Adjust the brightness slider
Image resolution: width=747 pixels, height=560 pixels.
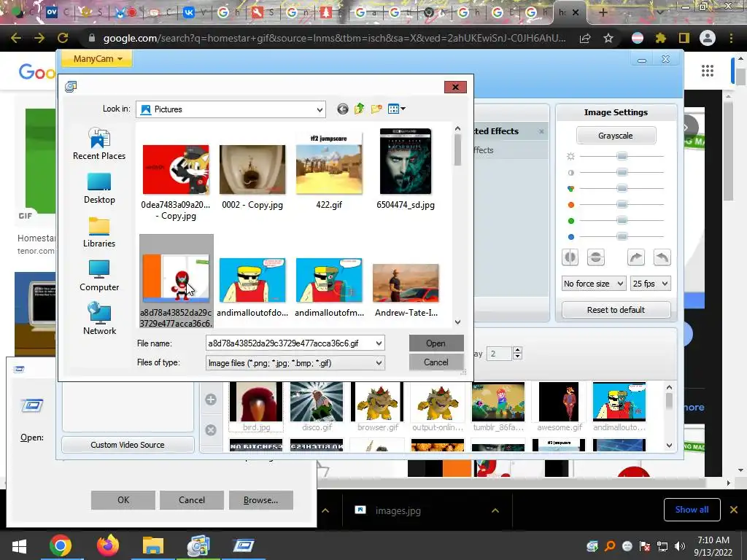tap(622, 156)
